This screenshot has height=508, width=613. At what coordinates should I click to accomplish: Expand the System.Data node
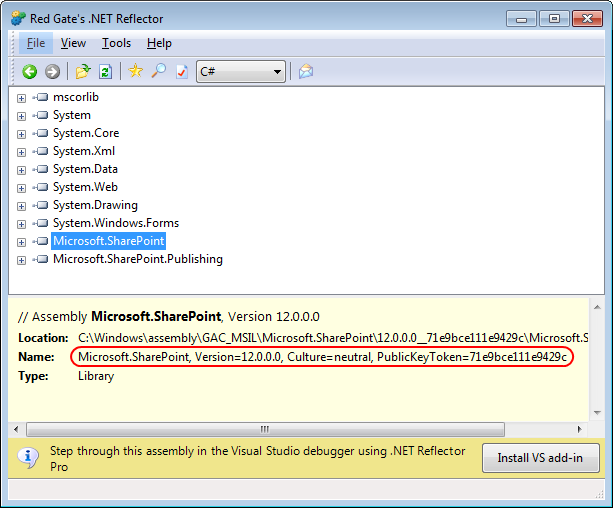coord(22,170)
